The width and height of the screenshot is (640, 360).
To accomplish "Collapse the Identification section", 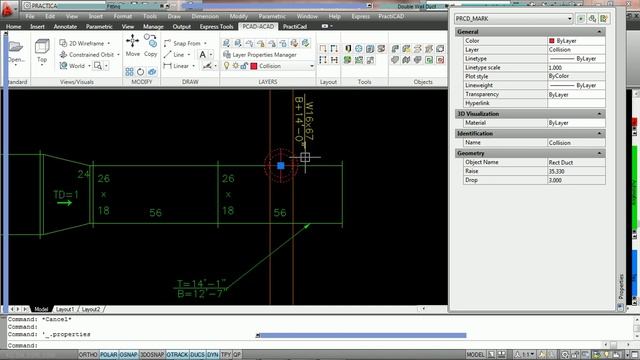I will click(599, 133).
